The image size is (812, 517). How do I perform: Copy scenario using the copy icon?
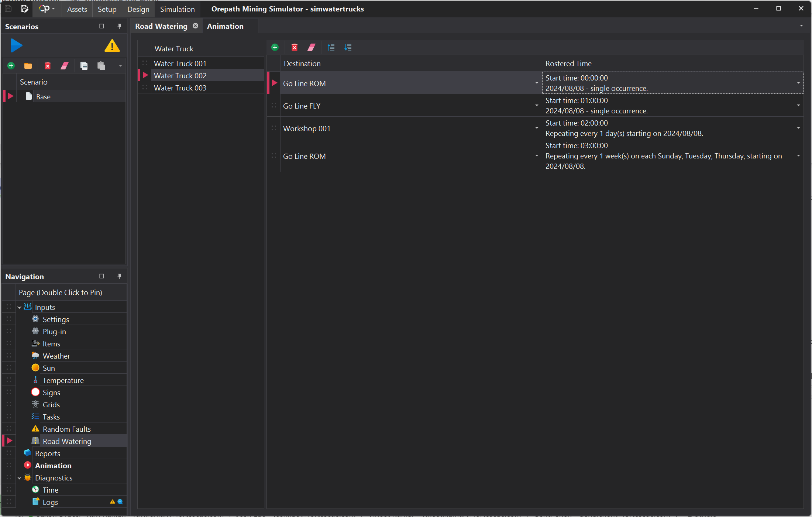(84, 66)
